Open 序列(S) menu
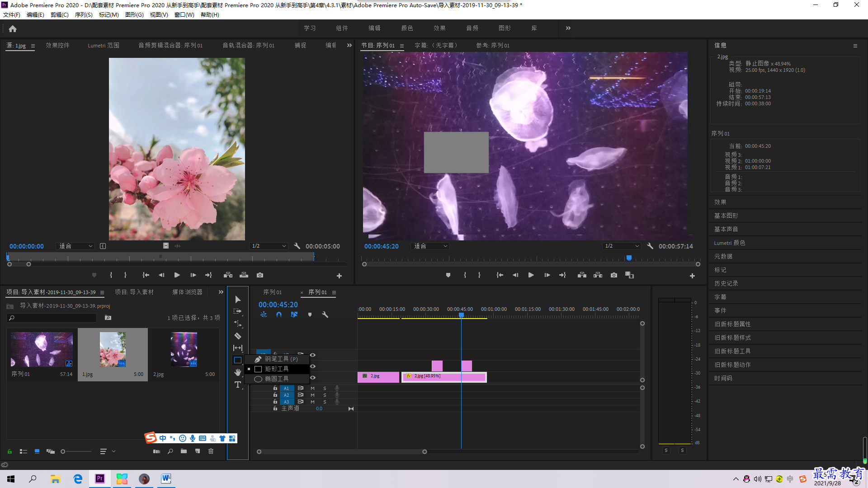 84,15
